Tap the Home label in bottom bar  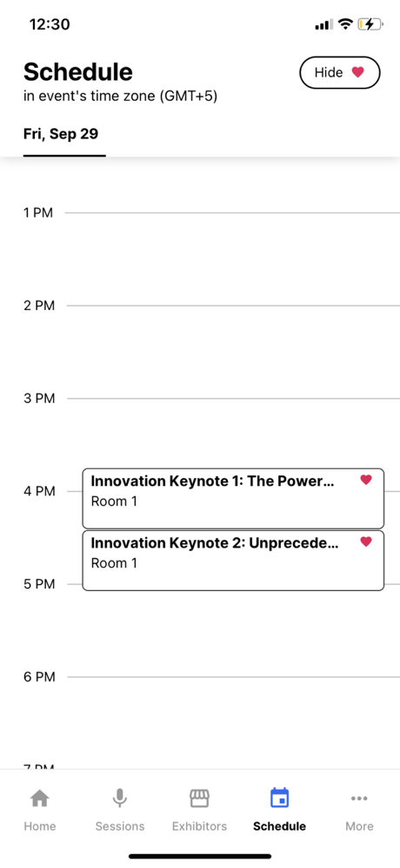click(40, 826)
